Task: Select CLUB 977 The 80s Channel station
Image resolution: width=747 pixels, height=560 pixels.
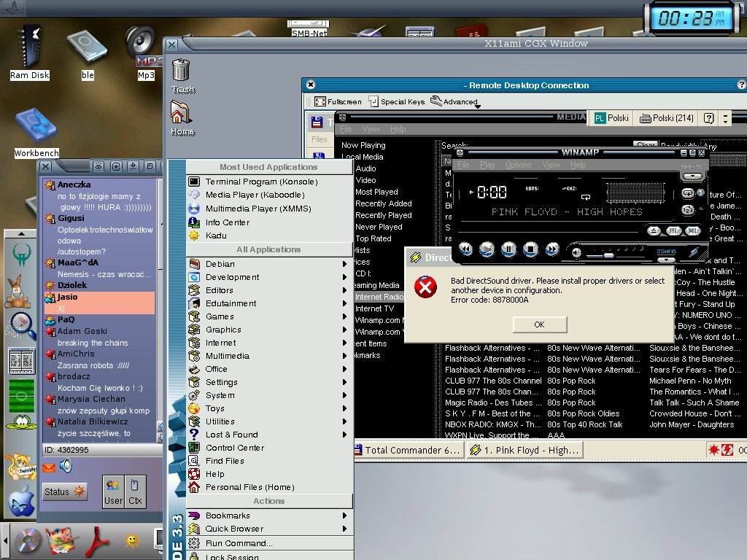Action: [493, 381]
